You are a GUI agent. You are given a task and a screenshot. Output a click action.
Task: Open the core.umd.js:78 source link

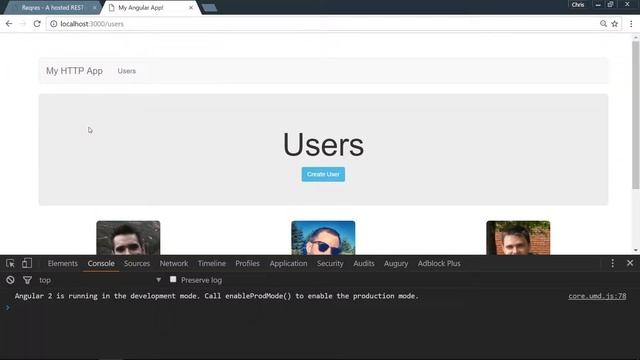(x=597, y=296)
